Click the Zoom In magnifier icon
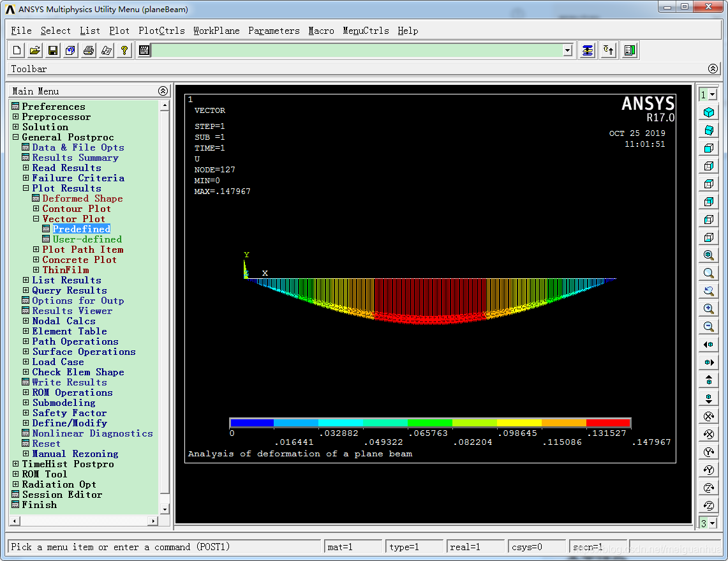Viewport: 728px width, 561px height. coord(708,309)
